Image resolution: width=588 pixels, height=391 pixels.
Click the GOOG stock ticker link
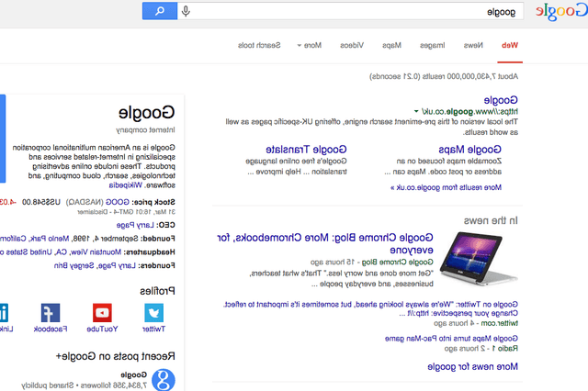[x=118, y=202]
